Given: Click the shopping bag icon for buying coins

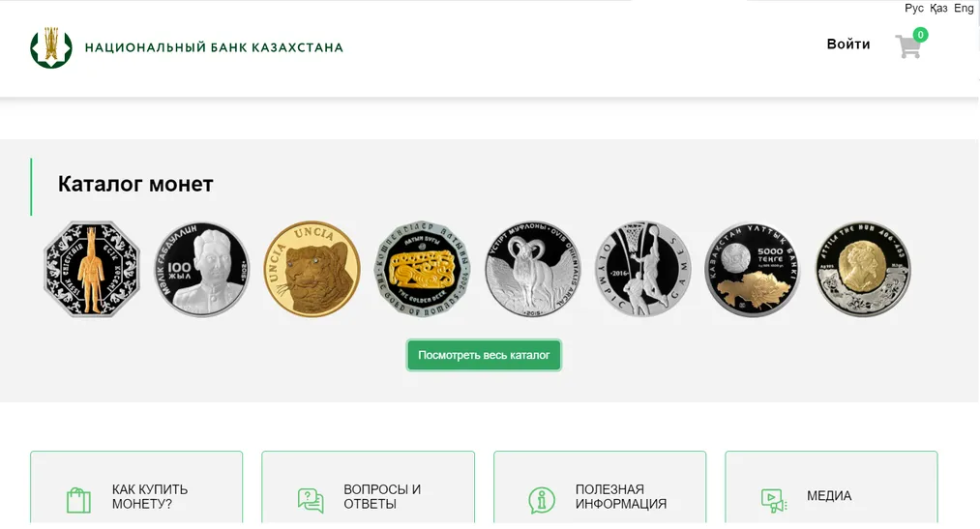Looking at the screenshot, I should tap(78, 499).
